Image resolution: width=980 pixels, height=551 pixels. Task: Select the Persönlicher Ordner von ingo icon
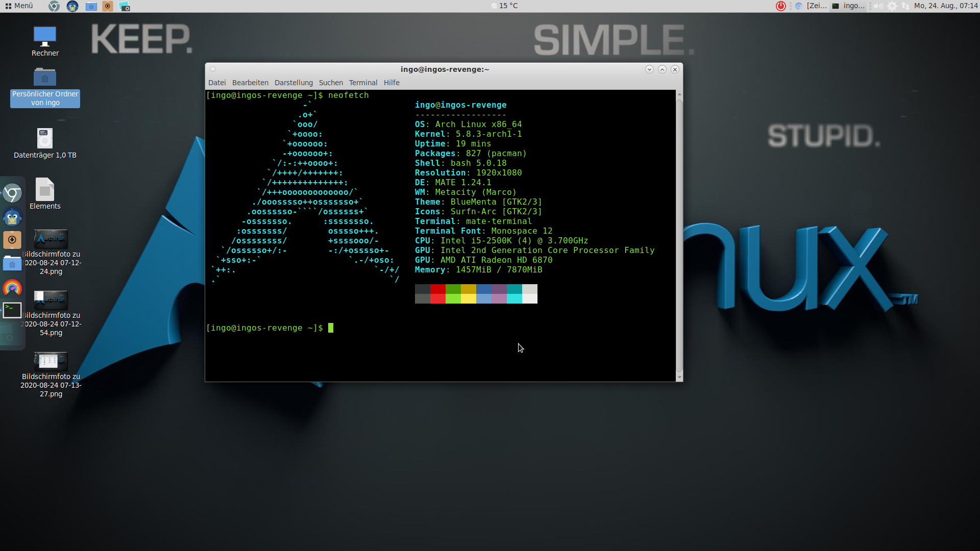[x=45, y=87]
